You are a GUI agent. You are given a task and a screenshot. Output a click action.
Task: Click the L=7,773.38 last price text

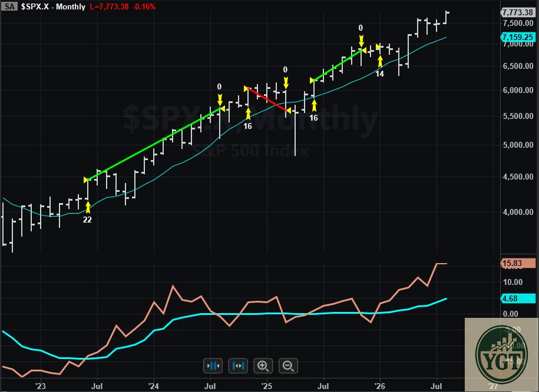[110, 6]
